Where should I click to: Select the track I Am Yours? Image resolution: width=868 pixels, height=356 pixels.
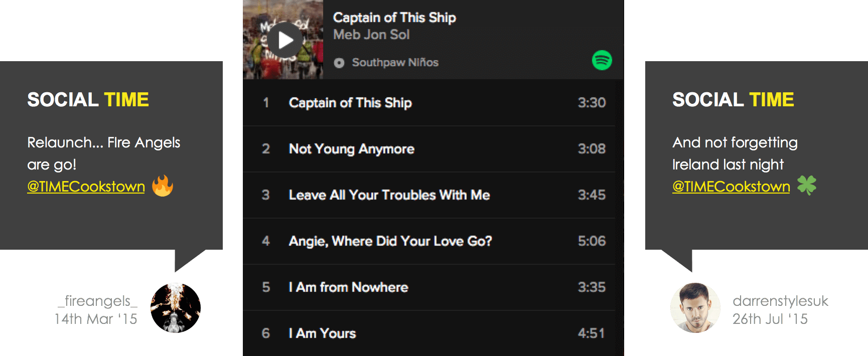[x=322, y=333]
